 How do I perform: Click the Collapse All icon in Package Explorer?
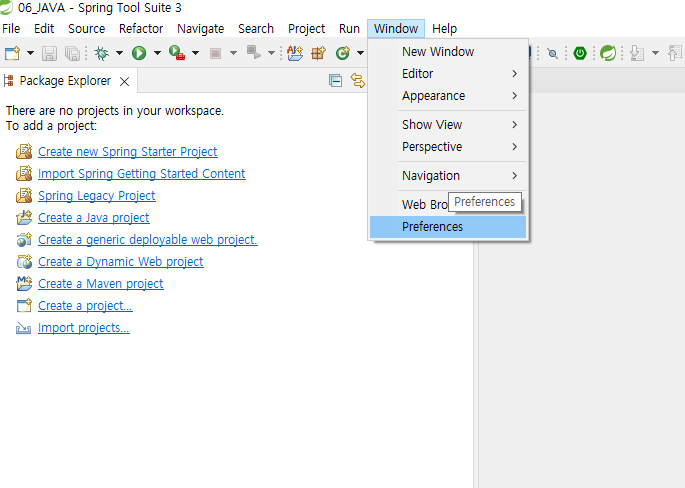336,81
